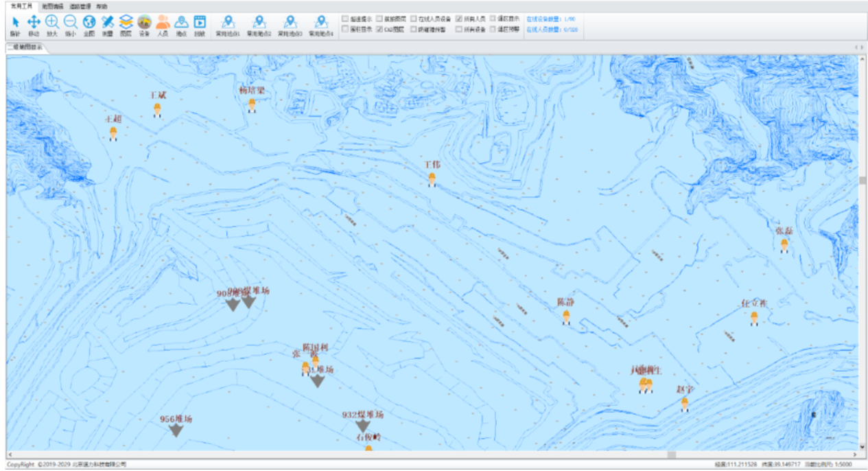Choose the 缩小 zoom-out tool
The width and height of the screenshot is (868, 471).
click(x=71, y=25)
